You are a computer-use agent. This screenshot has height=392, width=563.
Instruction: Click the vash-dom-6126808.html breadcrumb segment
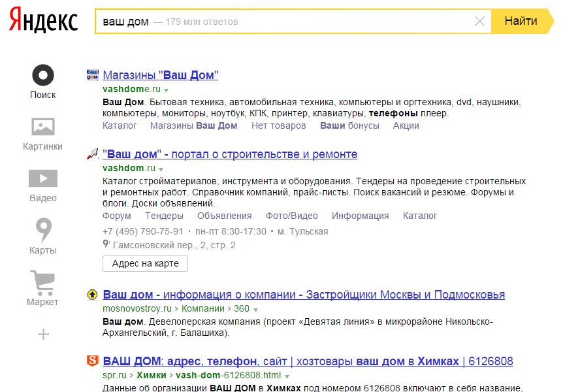[229, 375]
